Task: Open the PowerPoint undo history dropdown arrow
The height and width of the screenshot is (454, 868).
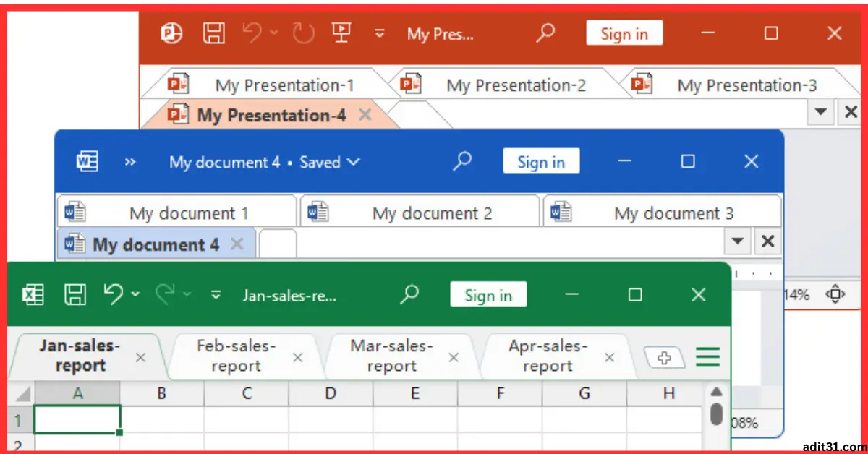Action: tap(273, 33)
